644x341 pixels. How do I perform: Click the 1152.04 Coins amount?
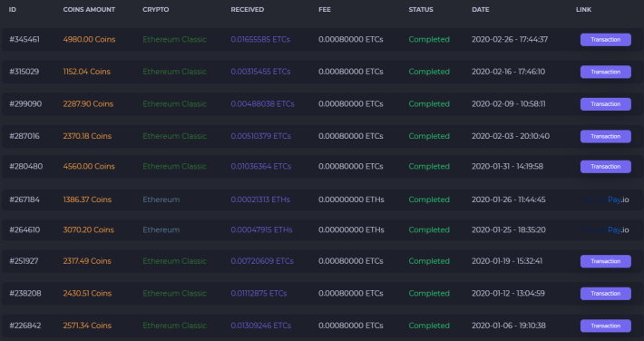[87, 72]
